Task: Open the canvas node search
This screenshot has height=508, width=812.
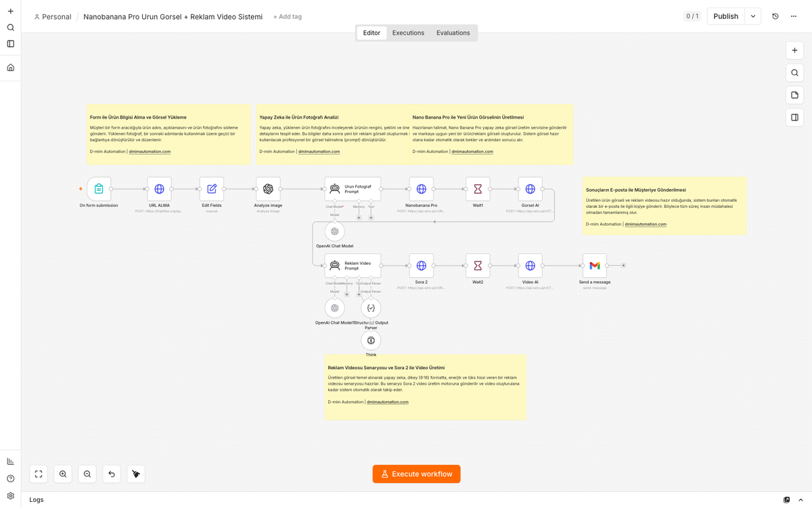Action: coord(794,73)
